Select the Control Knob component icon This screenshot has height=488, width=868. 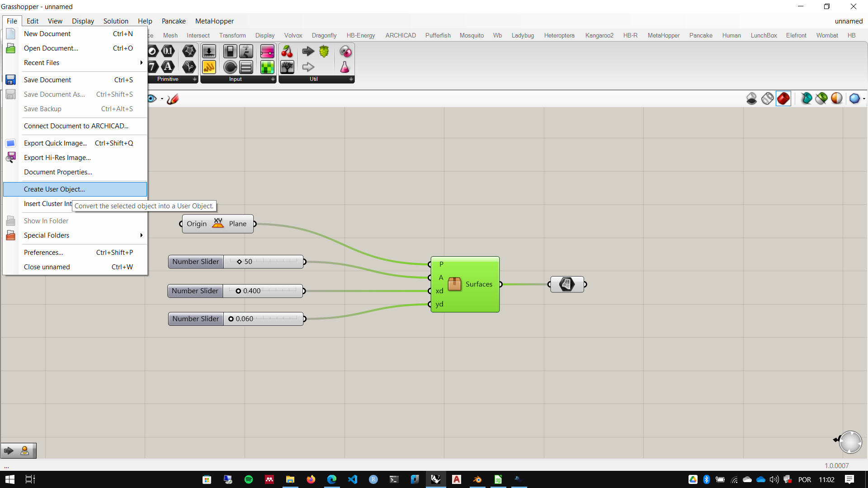tap(230, 67)
